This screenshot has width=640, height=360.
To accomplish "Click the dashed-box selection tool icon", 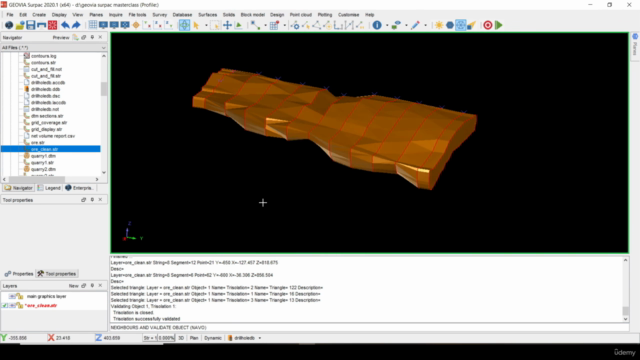I will point(216,25).
